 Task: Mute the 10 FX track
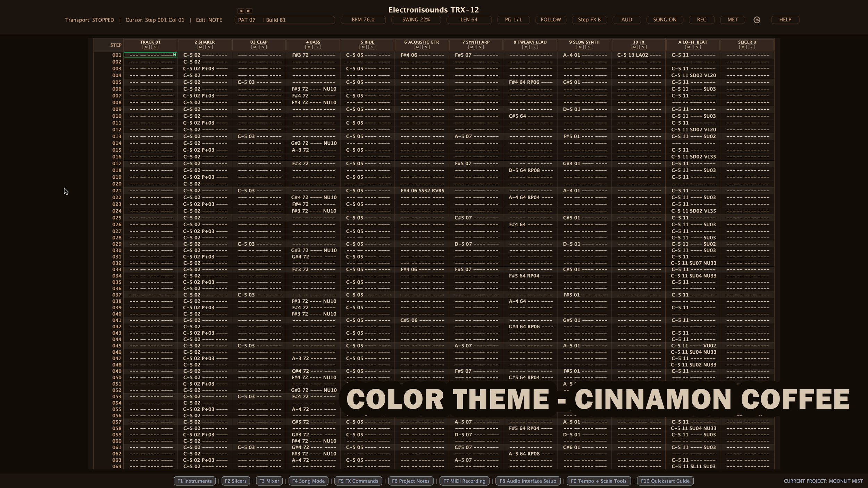point(634,47)
